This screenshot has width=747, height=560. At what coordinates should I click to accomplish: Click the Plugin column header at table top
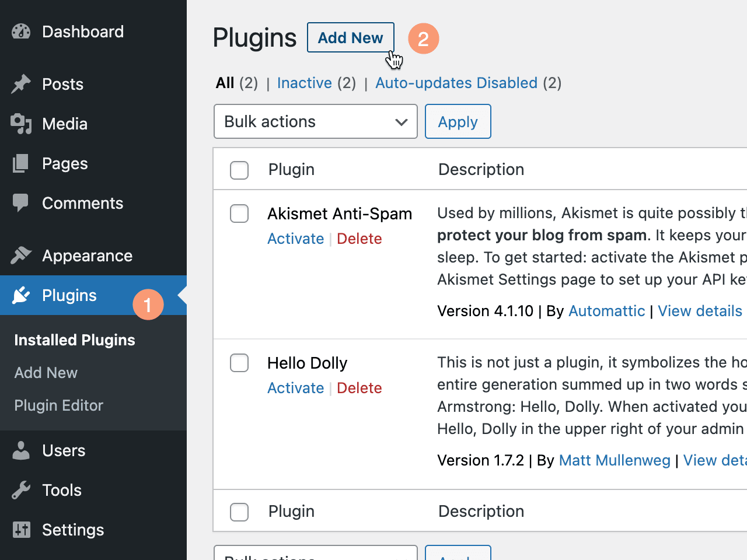pos(291,170)
